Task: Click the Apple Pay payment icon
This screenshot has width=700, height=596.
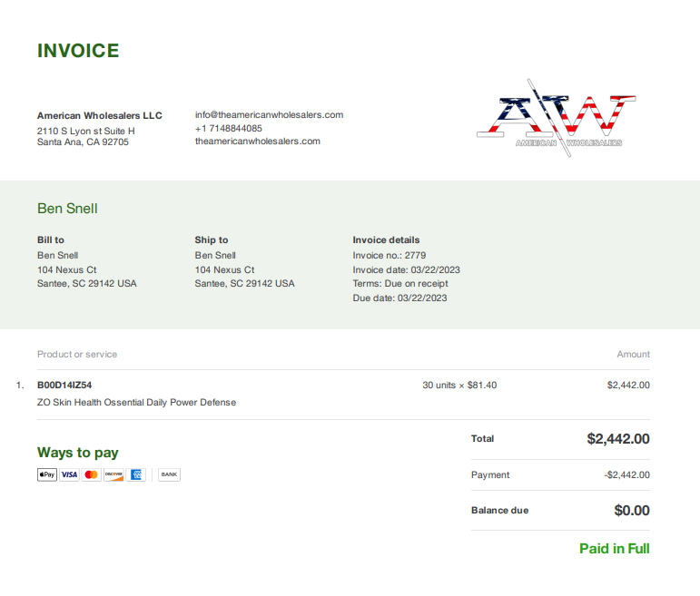Action: 47,474
